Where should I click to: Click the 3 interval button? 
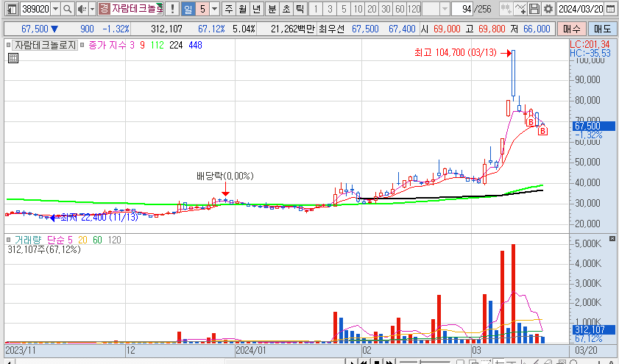coord(330,9)
